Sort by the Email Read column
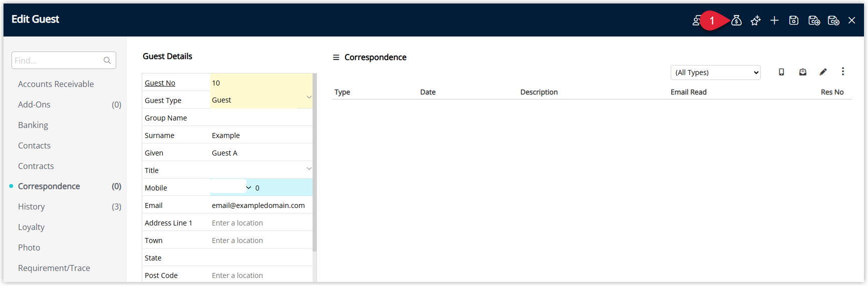Screen dimensions: 868x286 (688, 92)
